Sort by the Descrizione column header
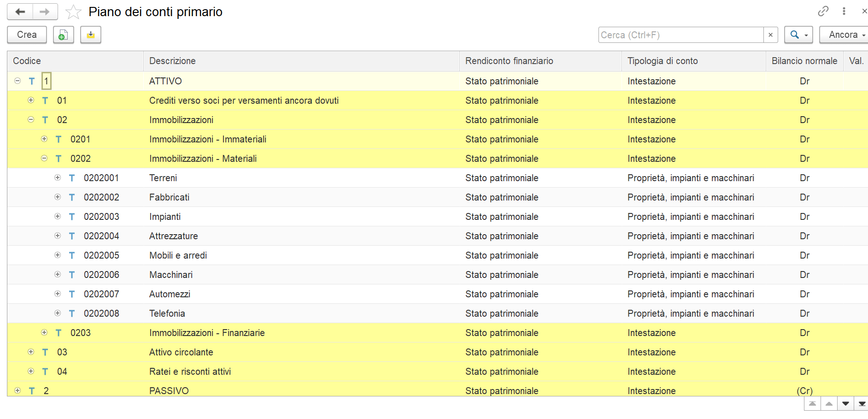Image resolution: width=868 pixels, height=419 pixels. click(302, 61)
